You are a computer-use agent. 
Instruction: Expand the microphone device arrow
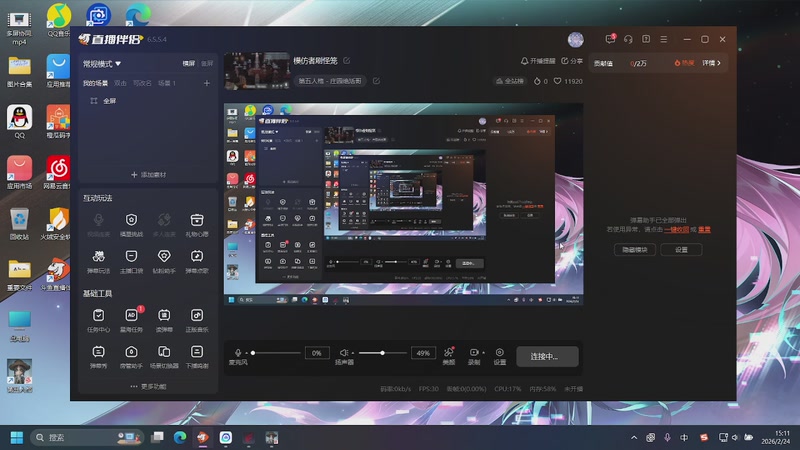[246, 353]
